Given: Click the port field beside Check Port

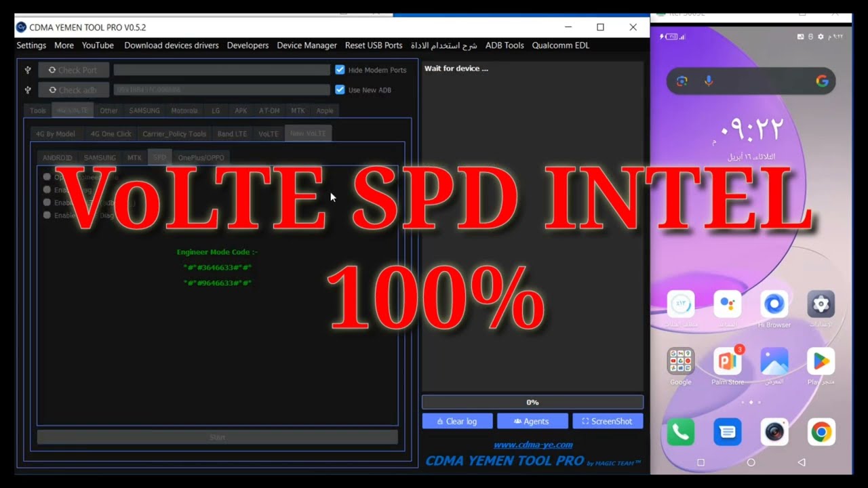Looking at the screenshot, I should tap(222, 70).
